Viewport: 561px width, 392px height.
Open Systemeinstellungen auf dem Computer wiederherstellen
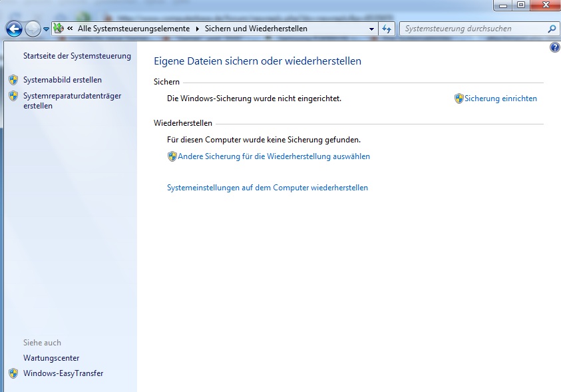(x=268, y=188)
